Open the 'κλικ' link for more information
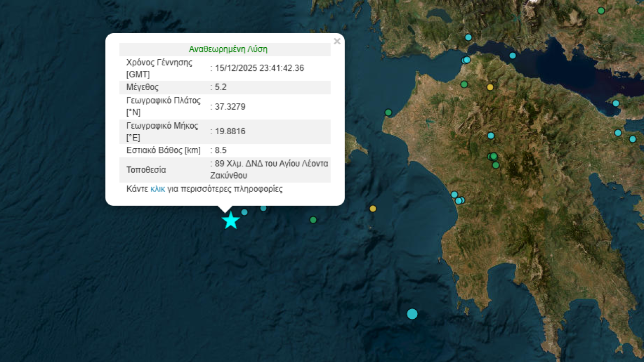 point(157,189)
